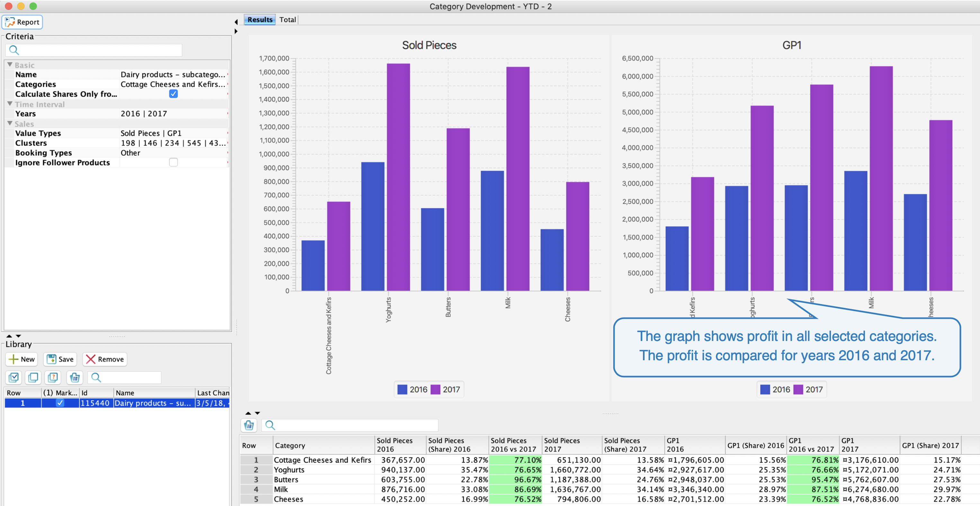Click export table icon above results table
The height and width of the screenshot is (506, 980).
pyautogui.click(x=249, y=425)
